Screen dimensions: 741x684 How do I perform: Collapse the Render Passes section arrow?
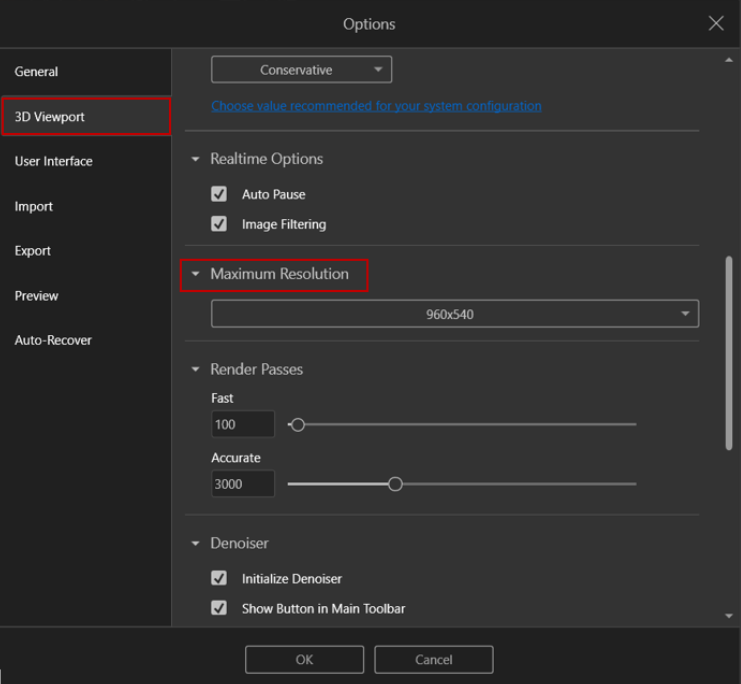coord(195,369)
